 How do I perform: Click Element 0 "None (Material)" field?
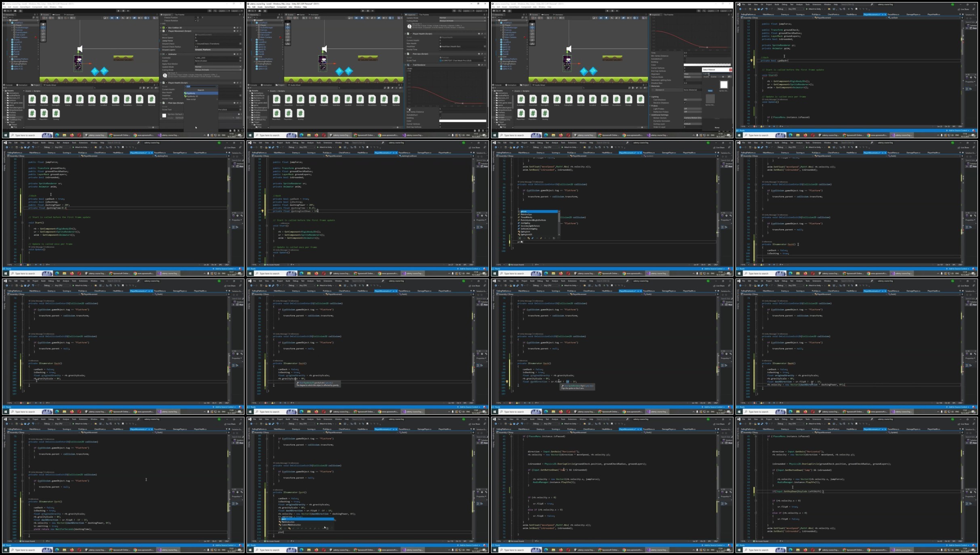pos(693,90)
